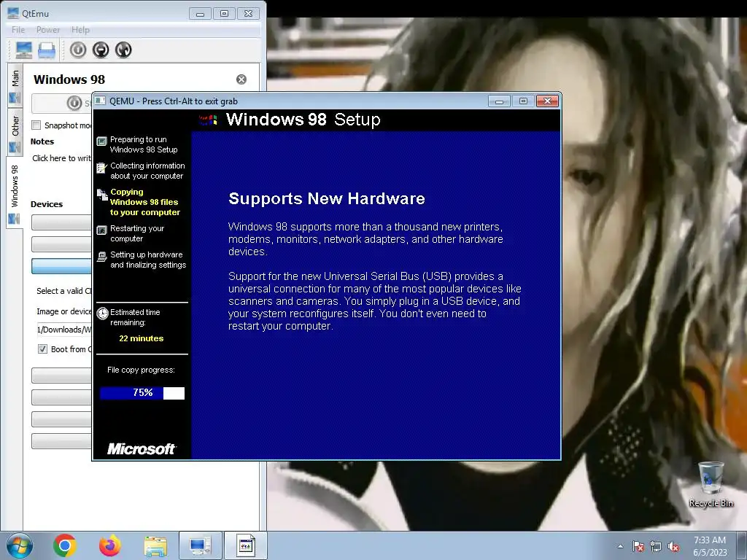The image size is (747, 560).
Task: Click the start power icon in QtEmu toolbar
Action: tap(78, 50)
